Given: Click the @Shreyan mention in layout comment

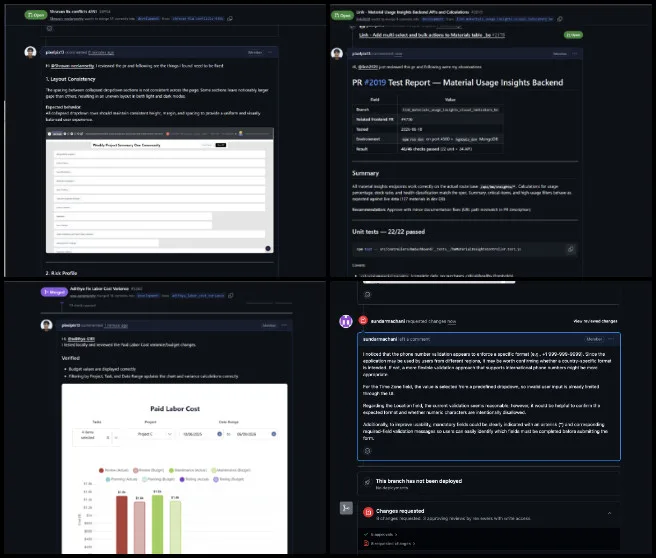Looking at the screenshot, I should pos(73,66).
